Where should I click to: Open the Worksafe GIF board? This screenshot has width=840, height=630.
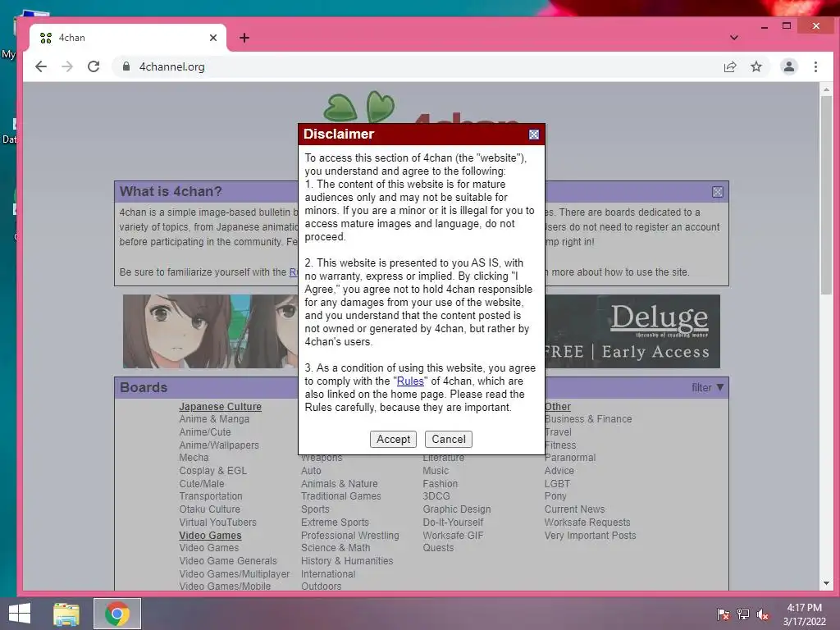tap(453, 535)
